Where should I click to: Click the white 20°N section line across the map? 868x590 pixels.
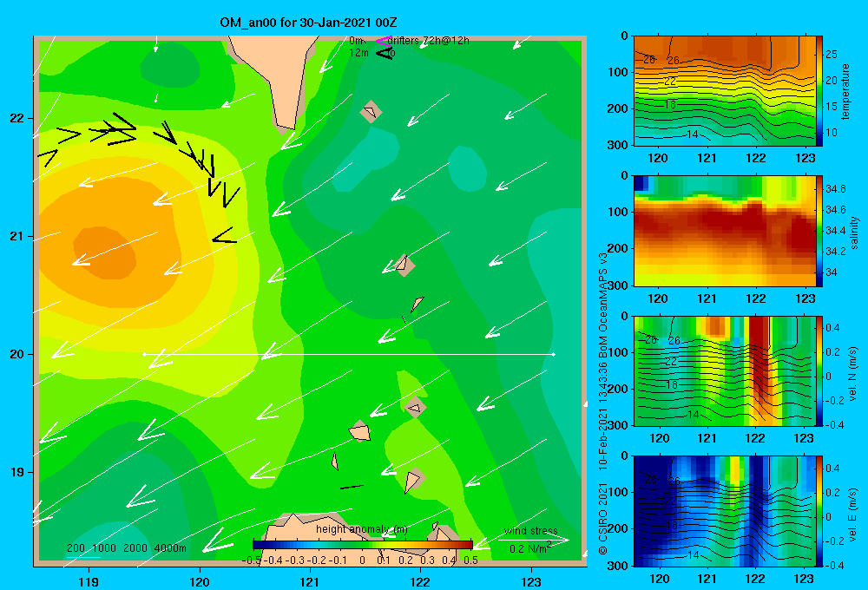(x=349, y=354)
